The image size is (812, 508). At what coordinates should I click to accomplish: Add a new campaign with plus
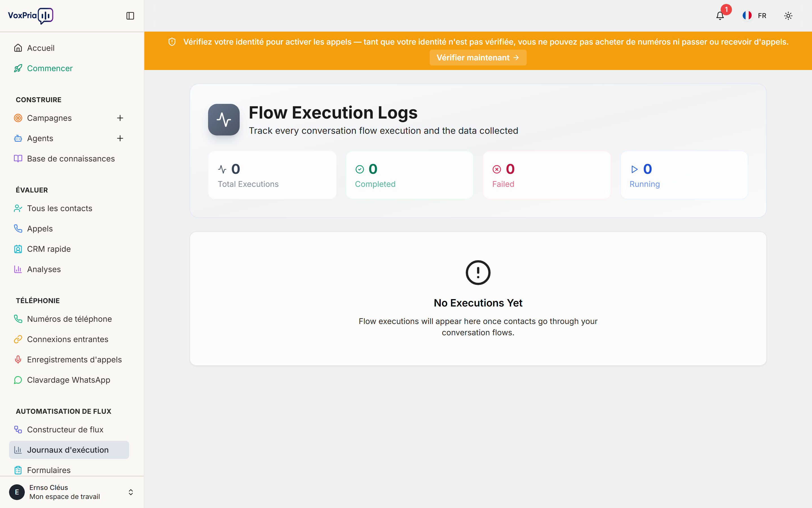click(x=120, y=118)
